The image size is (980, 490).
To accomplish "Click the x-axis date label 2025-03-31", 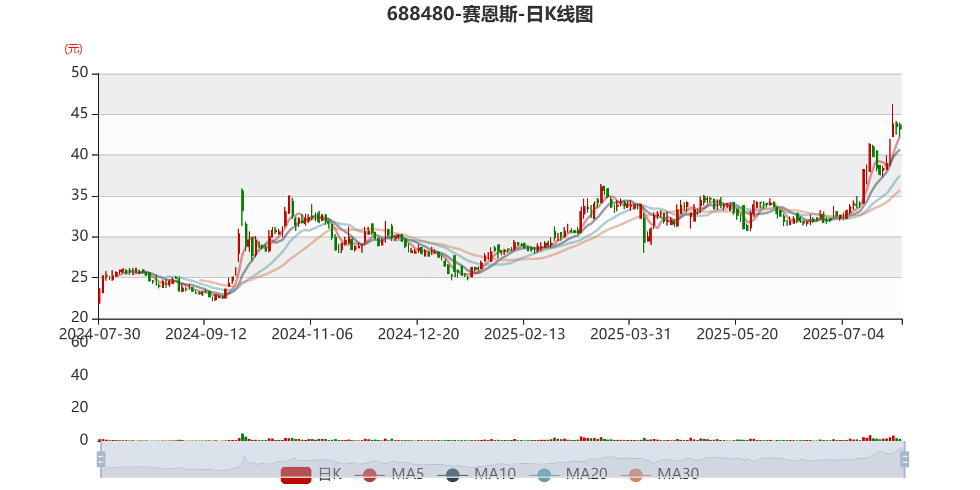I will point(630,334).
